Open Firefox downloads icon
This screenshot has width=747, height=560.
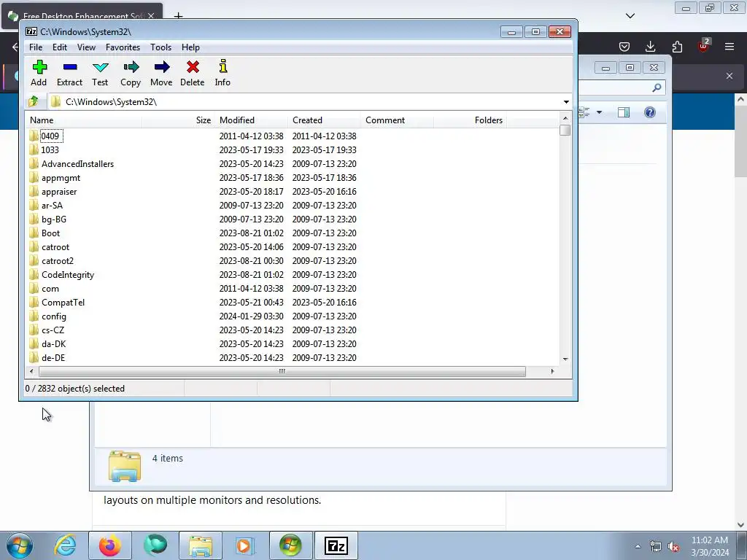coord(650,46)
